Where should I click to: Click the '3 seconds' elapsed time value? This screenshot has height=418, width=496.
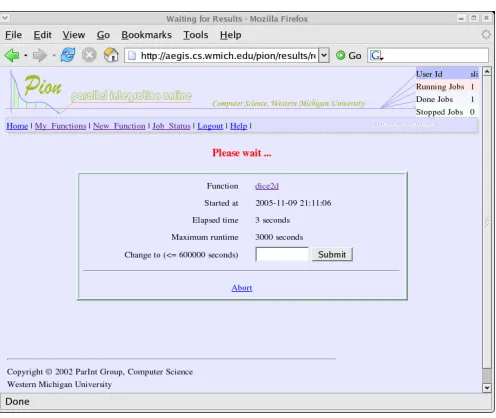point(272,220)
